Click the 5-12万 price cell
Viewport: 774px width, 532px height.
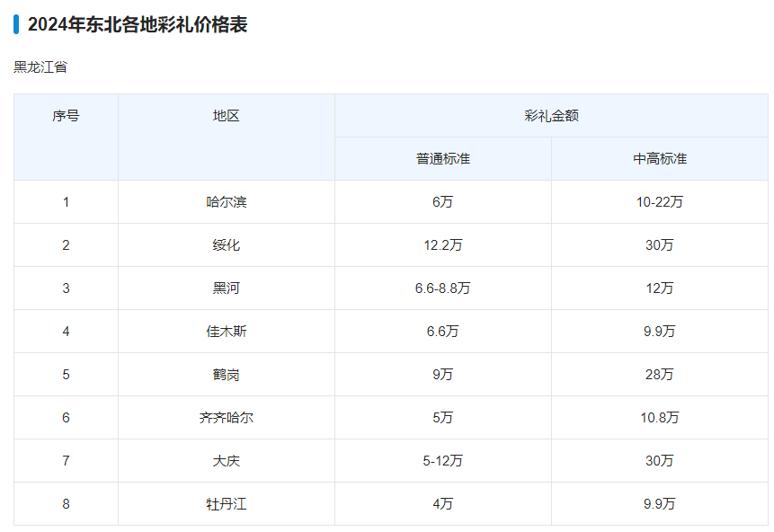443,461
